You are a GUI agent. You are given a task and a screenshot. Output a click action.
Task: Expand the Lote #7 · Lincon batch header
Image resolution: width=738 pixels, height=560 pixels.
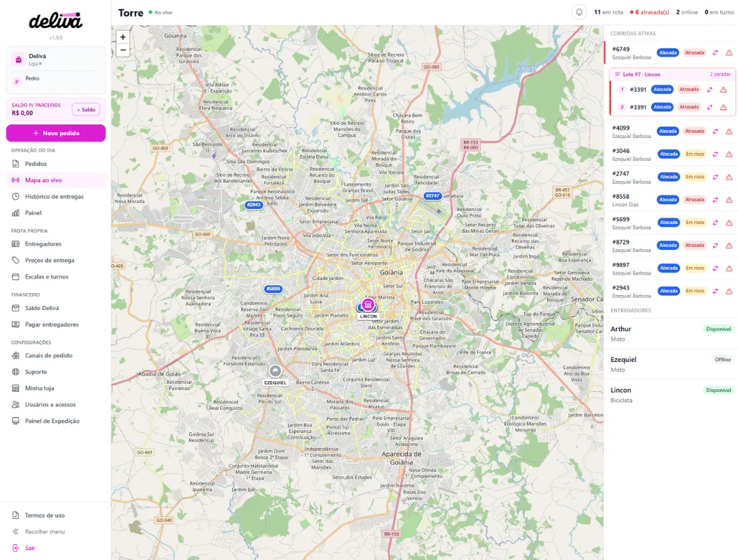[672, 74]
